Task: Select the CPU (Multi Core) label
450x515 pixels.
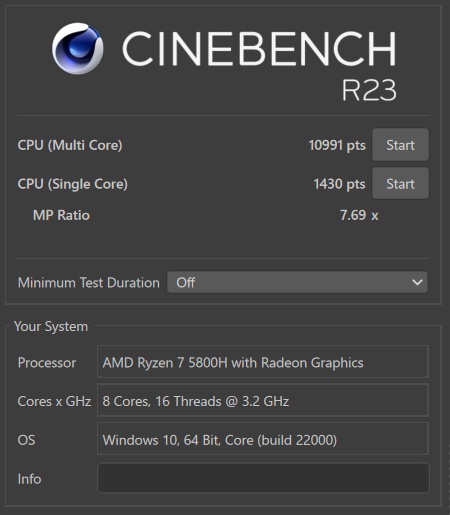Action: (x=70, y=145)
